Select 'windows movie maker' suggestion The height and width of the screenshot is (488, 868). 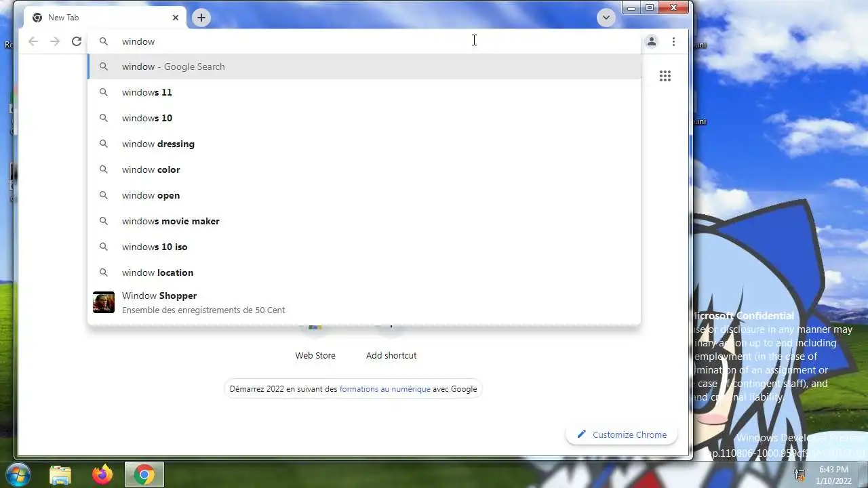364,221
